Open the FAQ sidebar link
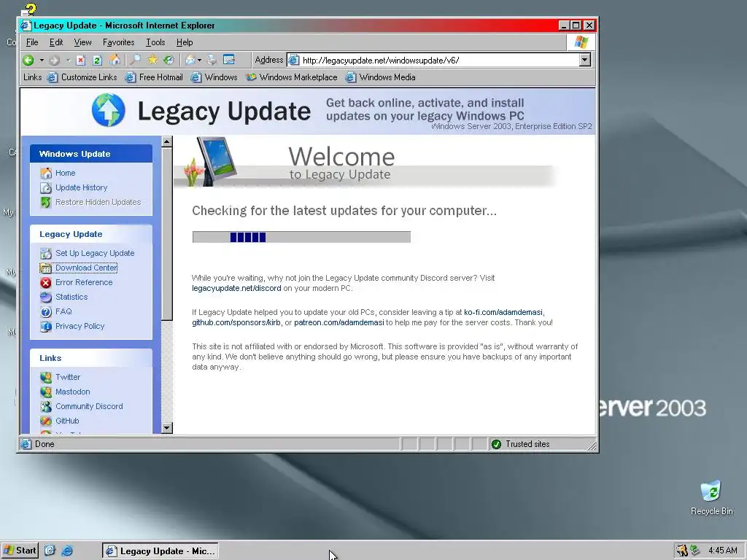The image size is (747, 560). point(63,311)
